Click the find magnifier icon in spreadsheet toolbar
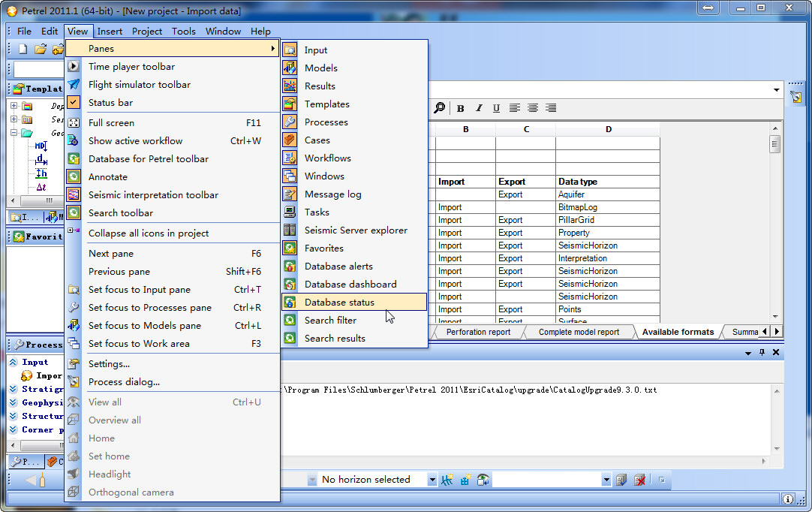The height and width of the screenshot is (512, 812). [x=439, y=108]
